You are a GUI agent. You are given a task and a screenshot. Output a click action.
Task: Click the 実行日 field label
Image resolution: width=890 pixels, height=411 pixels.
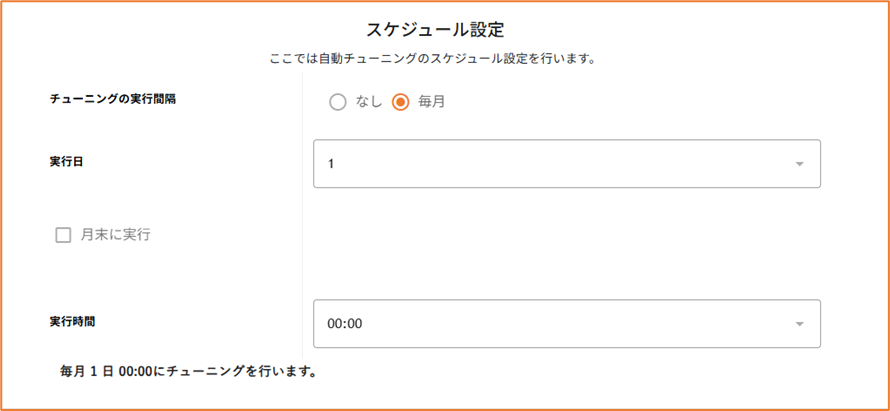point(66,161)
